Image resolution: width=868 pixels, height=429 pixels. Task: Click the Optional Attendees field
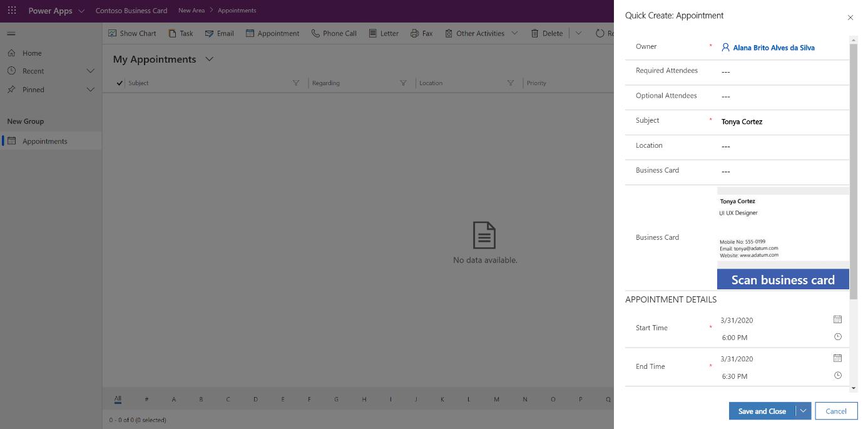(782, 96)
